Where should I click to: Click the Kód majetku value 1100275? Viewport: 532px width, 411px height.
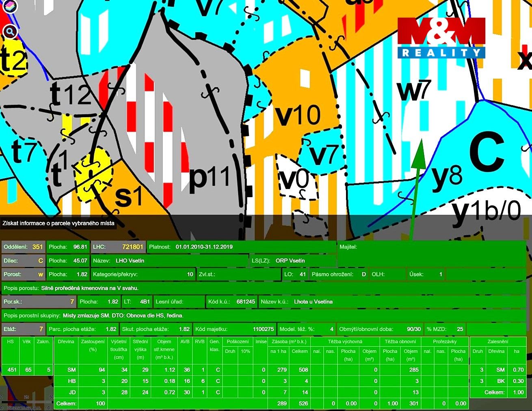tap(263, 329)
